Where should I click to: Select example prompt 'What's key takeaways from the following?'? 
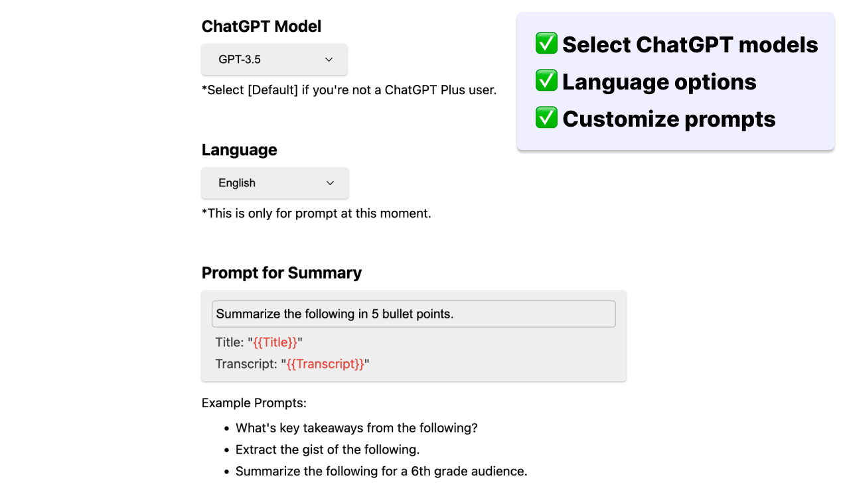(x=356, y=428)
